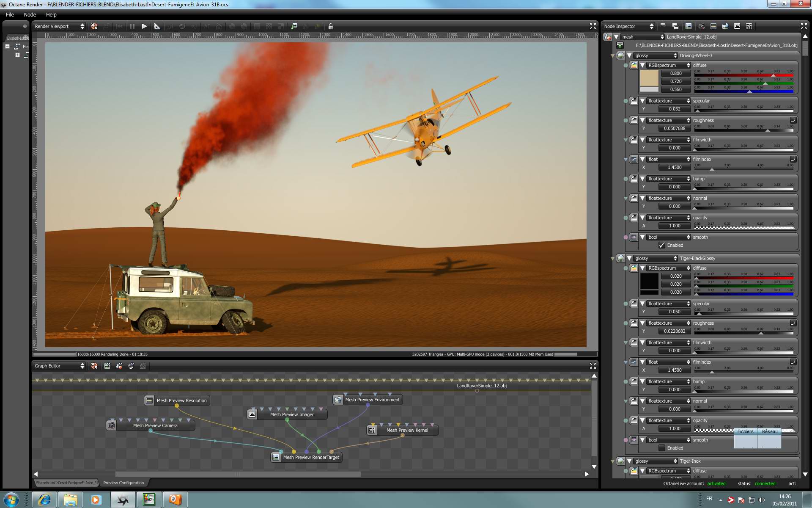This screenshot has height=508, width=812.
Task: Click the viewport lock icon
Action: click(x=331, y=26)
